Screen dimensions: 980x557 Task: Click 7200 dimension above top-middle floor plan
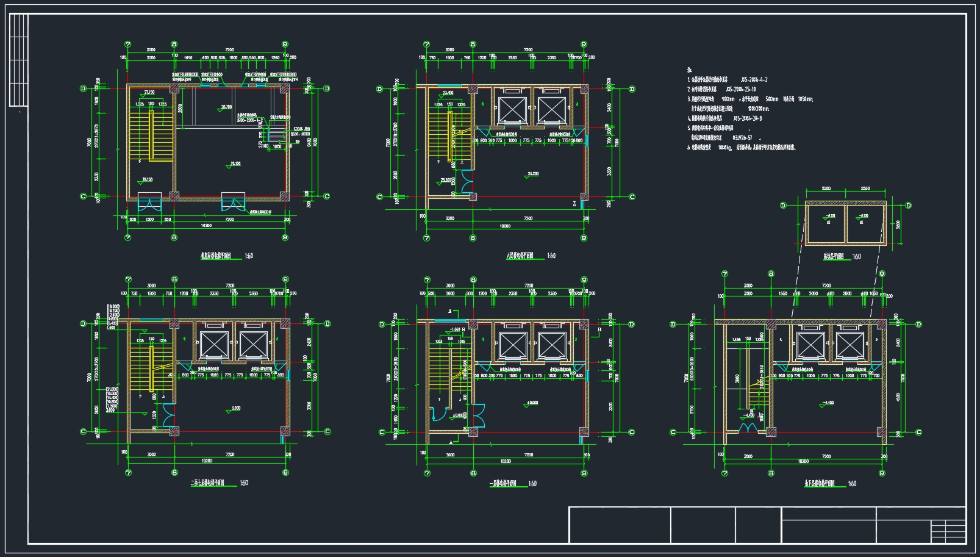pyautogui.click(x=528, y=50)
